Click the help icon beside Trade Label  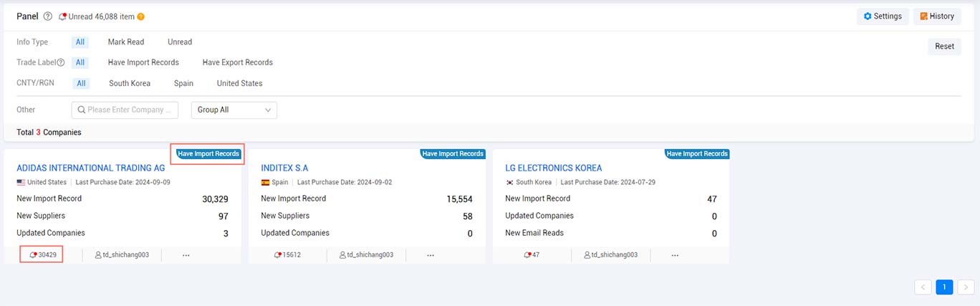pyautogui.click(x=61, y=62)
